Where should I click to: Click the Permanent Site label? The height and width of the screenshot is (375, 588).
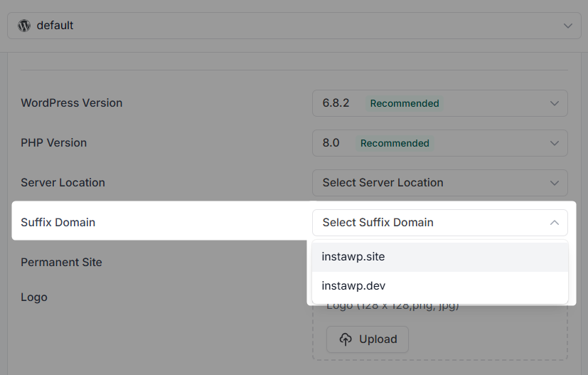tap(62, 263)
